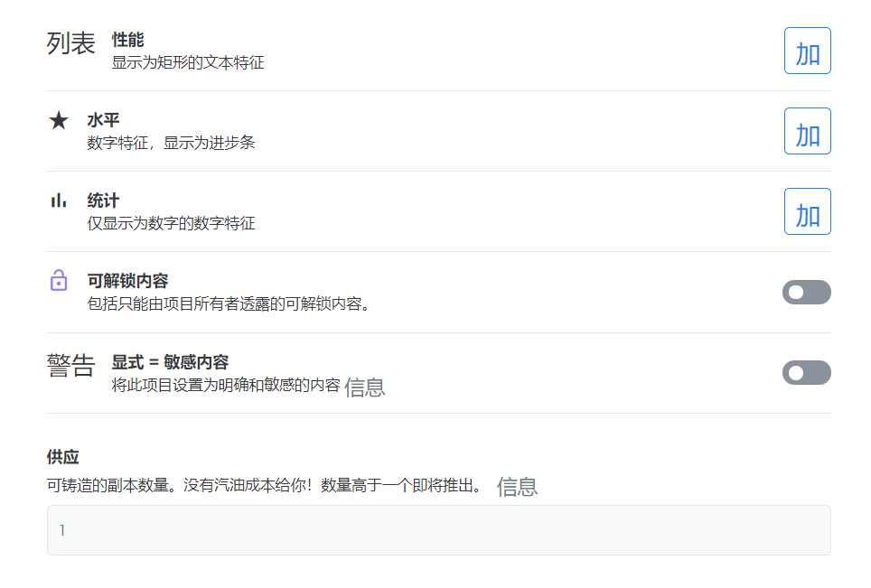The image size is (871, 588).
Task: Click the 列表 icon beside 性能
Action: coord(70,43)
